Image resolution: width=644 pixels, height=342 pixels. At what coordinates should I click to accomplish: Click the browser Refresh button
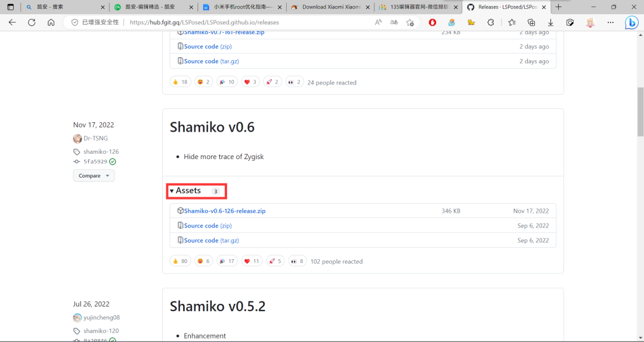32,22
